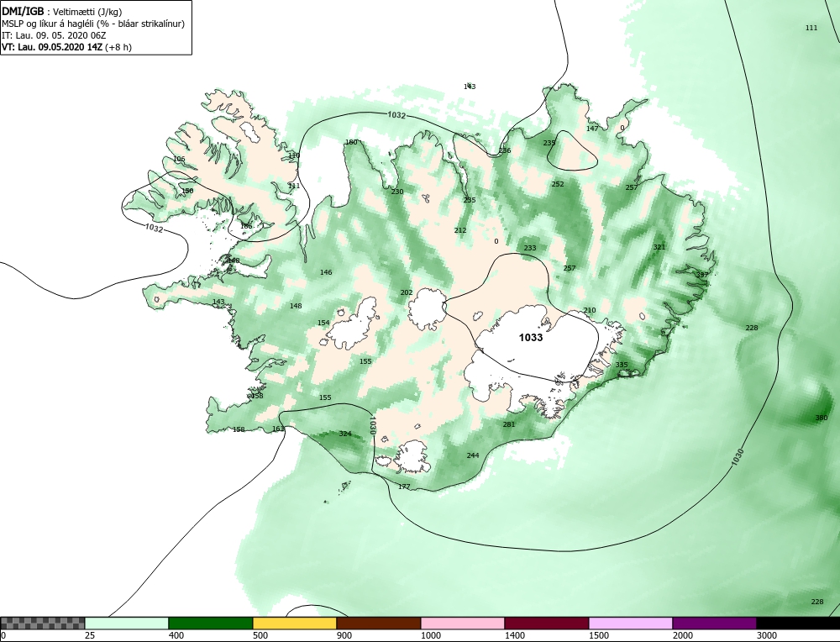
Task: Click the 1030 isobar label in south Iceland
Action: point(373,425)
